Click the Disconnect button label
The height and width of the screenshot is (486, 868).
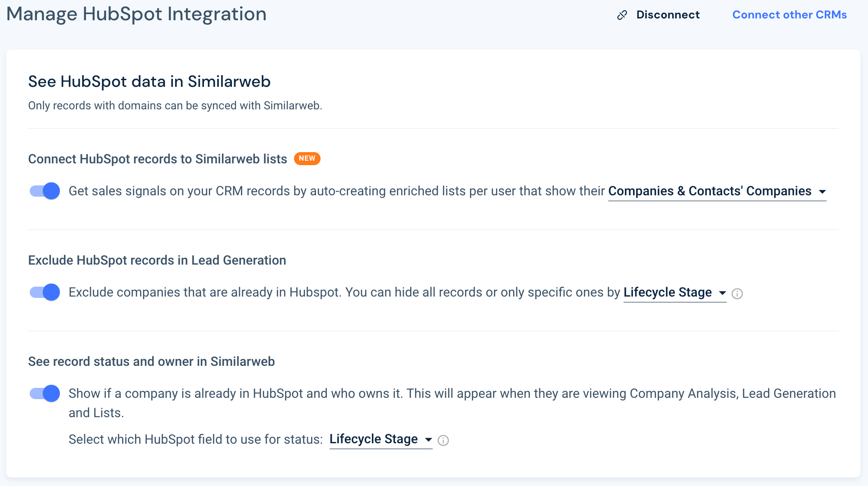[x=668, y=15]
